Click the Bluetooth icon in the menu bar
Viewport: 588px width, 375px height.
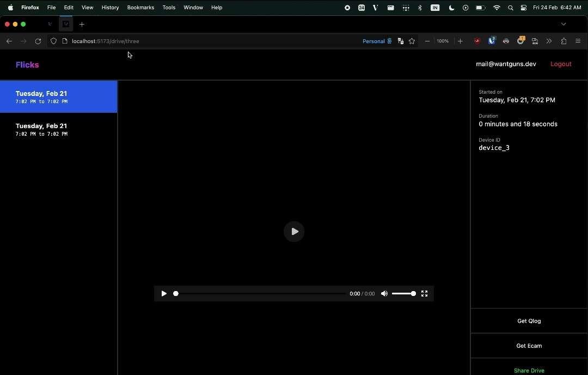(x=419, y=8)
